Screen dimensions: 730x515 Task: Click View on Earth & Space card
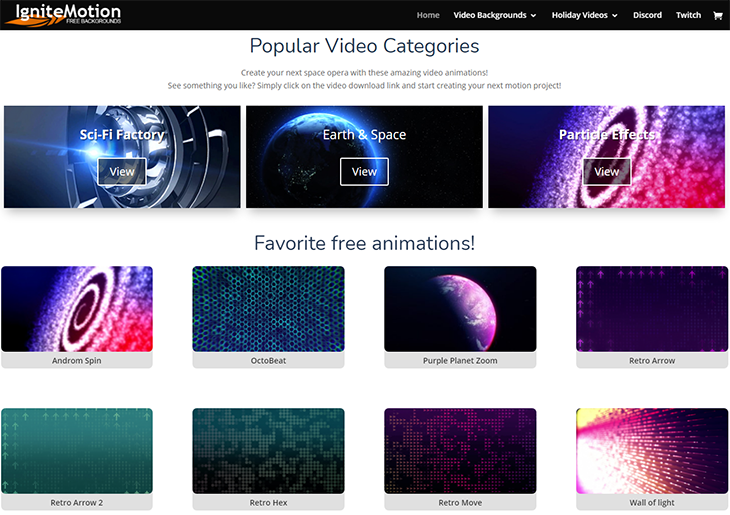click(x=364, y=171)
